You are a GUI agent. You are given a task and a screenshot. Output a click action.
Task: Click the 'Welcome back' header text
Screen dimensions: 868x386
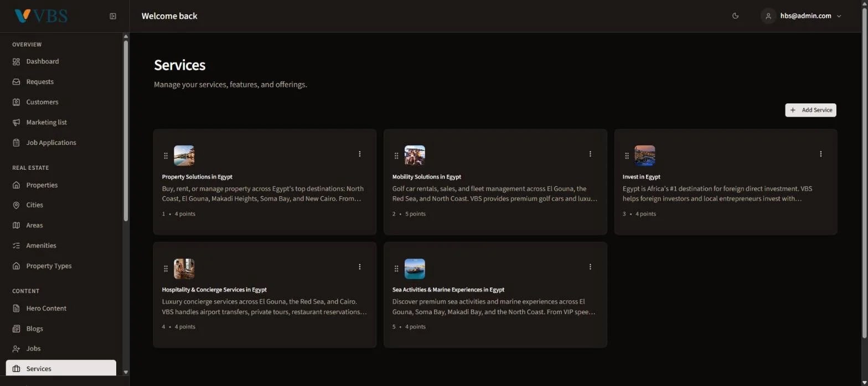coord(169,16)
